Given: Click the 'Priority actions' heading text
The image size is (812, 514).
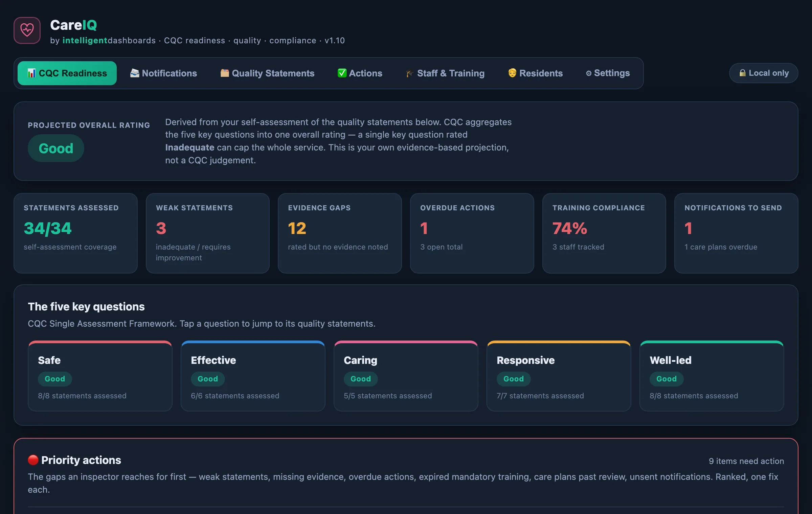Looking at the screenshot, I should 81,460.
